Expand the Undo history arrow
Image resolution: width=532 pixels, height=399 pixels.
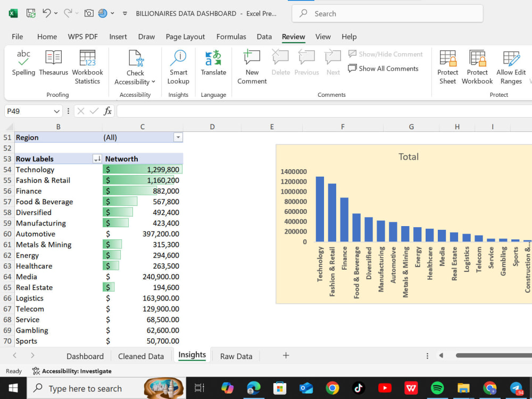point(56,14)
